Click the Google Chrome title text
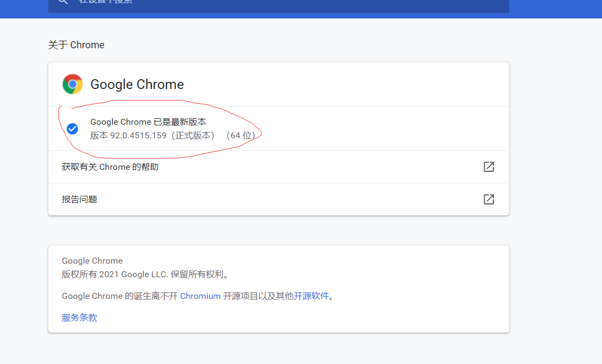The height and width of the screenshot is (364, 602). click(137, 84)
